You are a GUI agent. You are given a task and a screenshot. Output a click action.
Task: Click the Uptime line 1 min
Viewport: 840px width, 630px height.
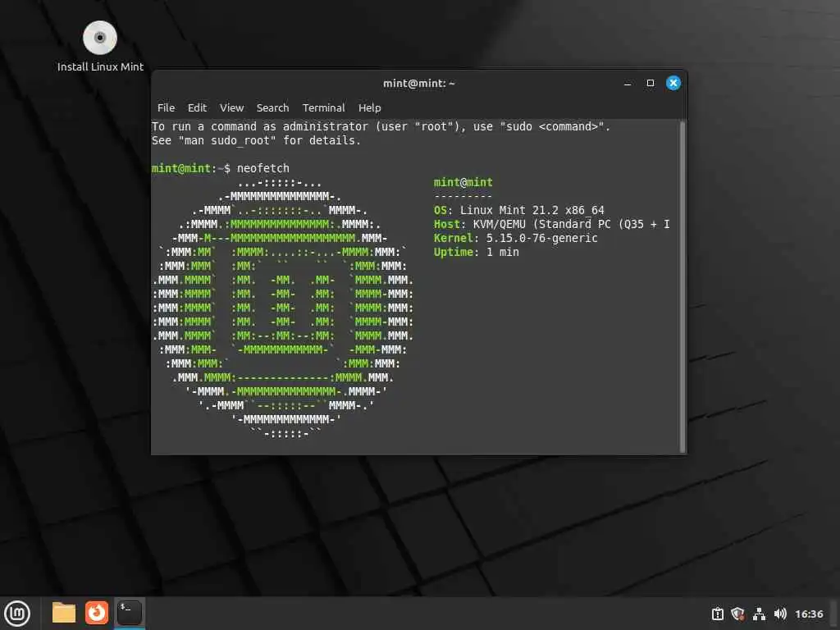[477, 252]
